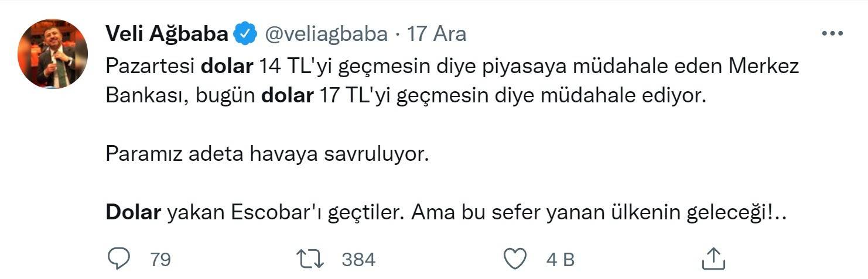Viewport: 868px width, 279px height.
Task: Click the blue verified badge
Action: 245,35
